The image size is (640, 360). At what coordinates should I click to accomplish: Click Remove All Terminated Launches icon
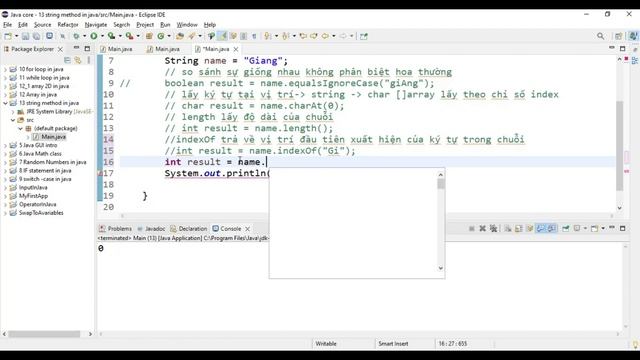click(x=493, y=229)
